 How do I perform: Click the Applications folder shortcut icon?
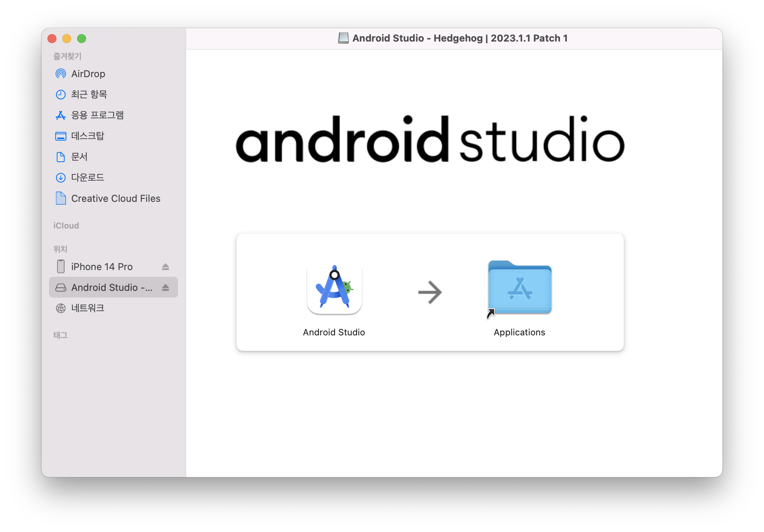520,288
